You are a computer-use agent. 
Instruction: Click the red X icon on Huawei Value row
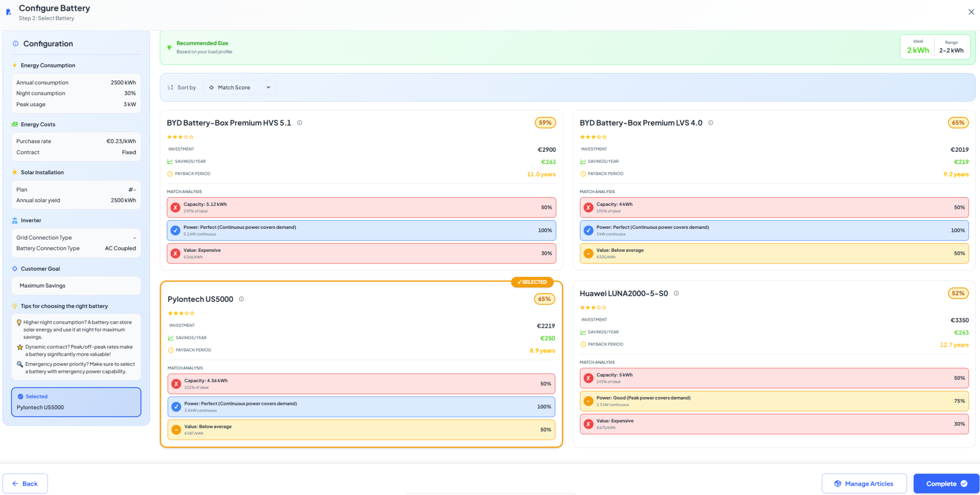click(x=589, y=424)
